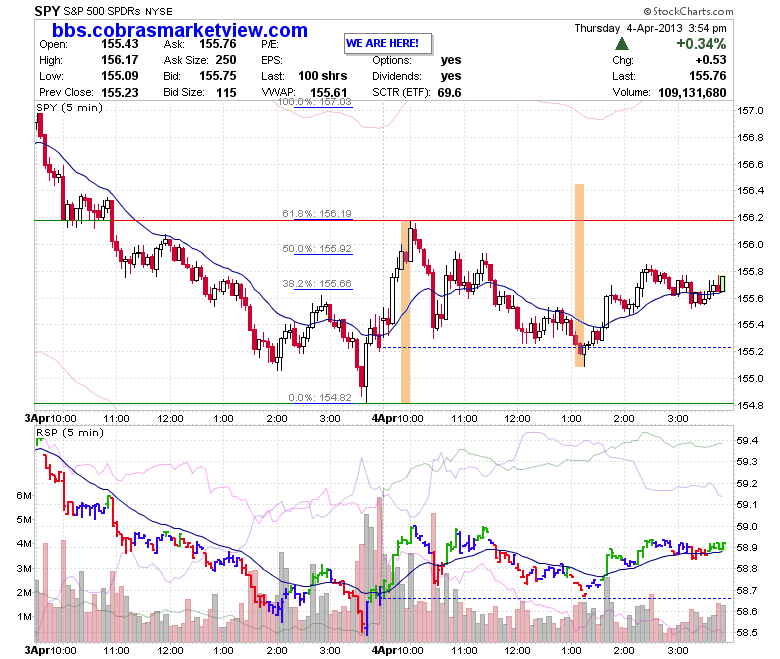The image size is (780, 659).
Task: Click the 100.0%: 157.03 Fibonacci label
Action: click(x=314, y=102)
